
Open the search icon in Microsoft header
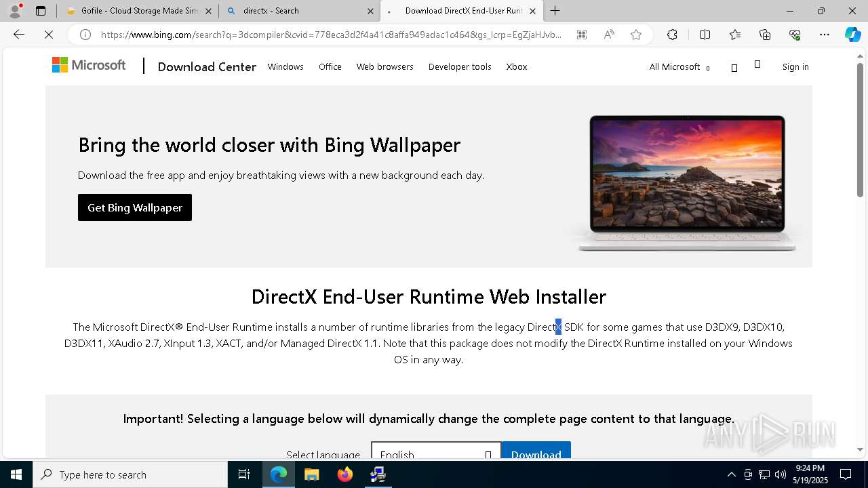(x=734, y=67)
